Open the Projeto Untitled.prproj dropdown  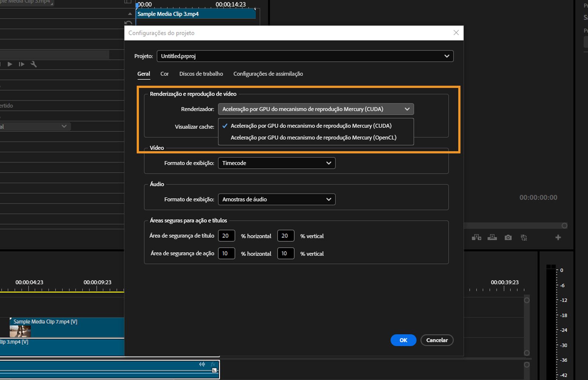coord(447,56)
